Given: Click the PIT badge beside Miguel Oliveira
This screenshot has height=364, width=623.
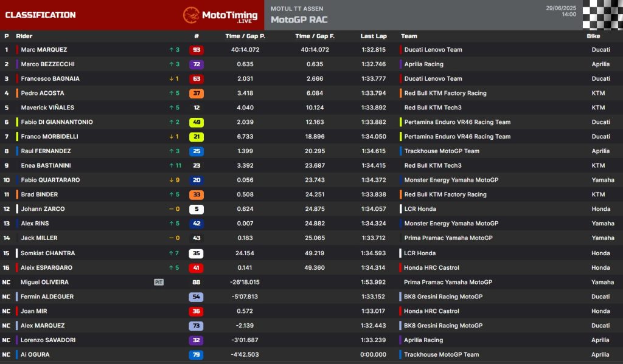Looking at the screenshot, I should pos(159,282).
